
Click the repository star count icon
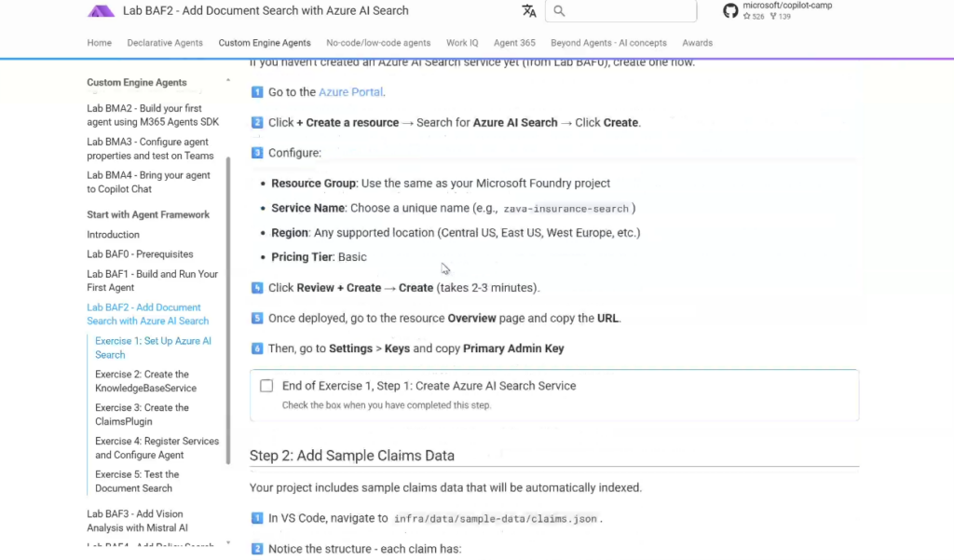(747, 17)
